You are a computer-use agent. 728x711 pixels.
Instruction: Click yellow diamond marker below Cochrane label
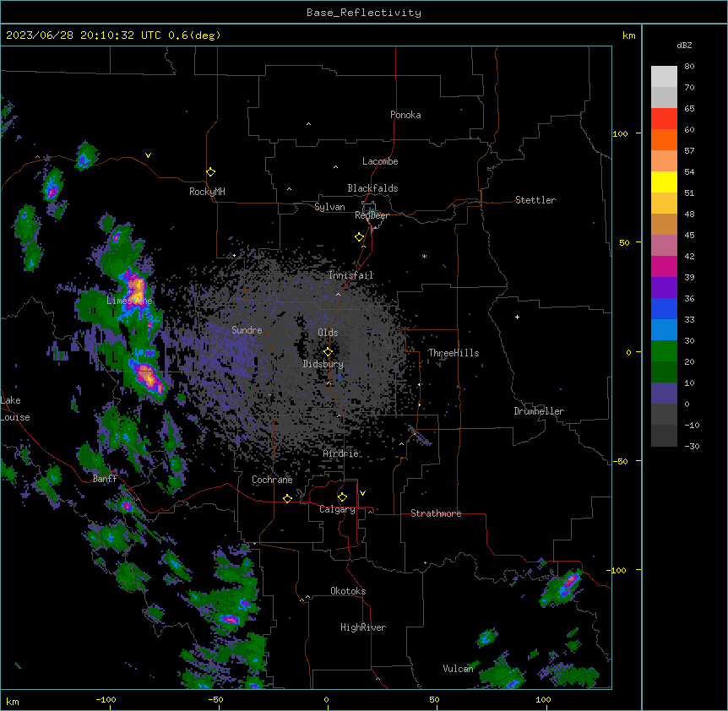287,498
